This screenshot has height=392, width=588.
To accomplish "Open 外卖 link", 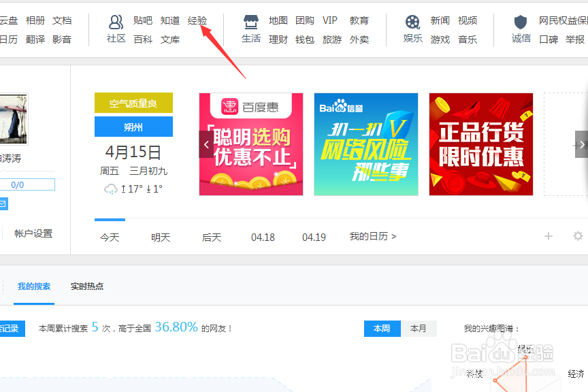I will pos(359,39).
